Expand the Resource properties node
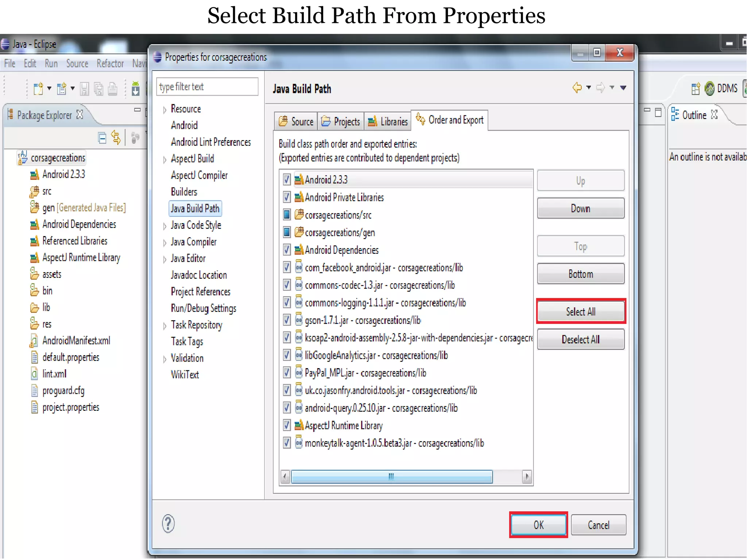Image resolution: width=747 pixels, height=560 pixels. [165, 109]
